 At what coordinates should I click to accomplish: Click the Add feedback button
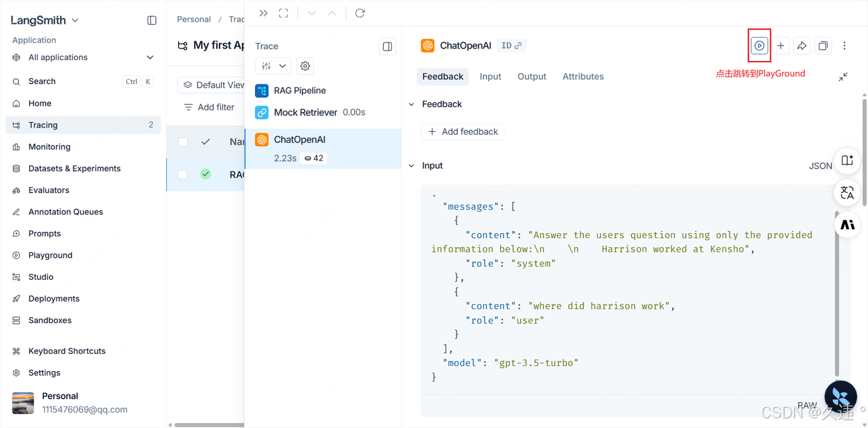(x=462, y=131)
